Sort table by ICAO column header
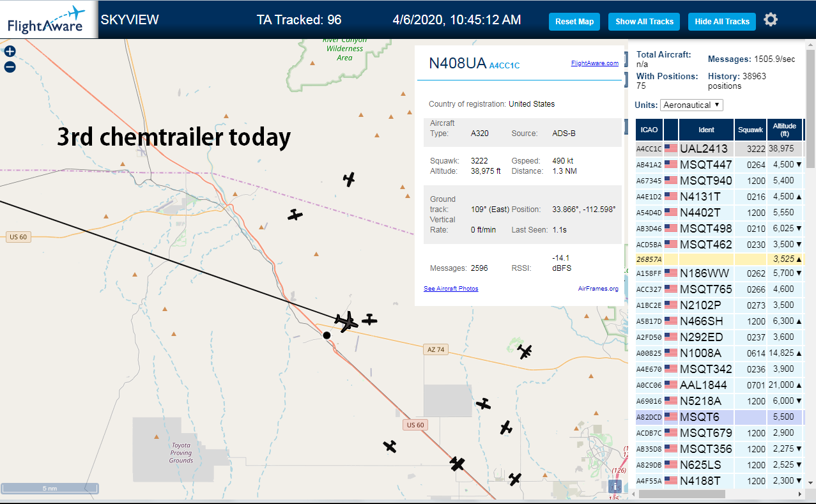This screenshot has width=816, height=504. click(x=649, y=130)
